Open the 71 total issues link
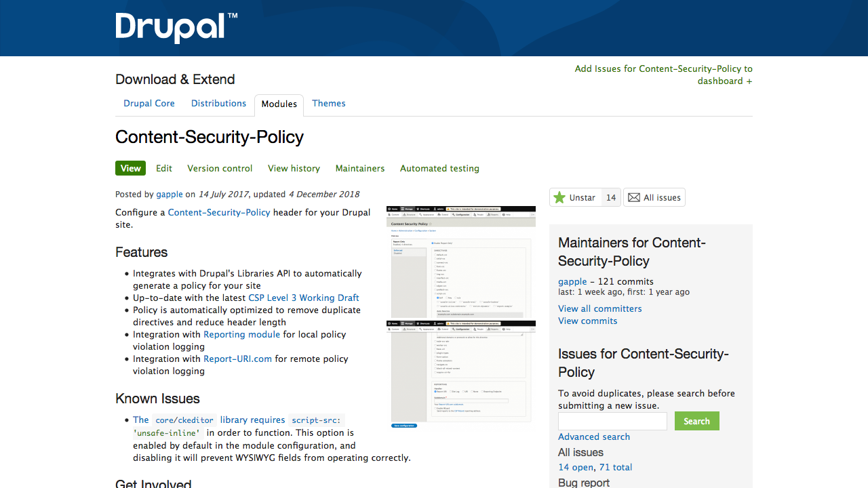Screen dimensions: 868x488 [x=616, y=467]
